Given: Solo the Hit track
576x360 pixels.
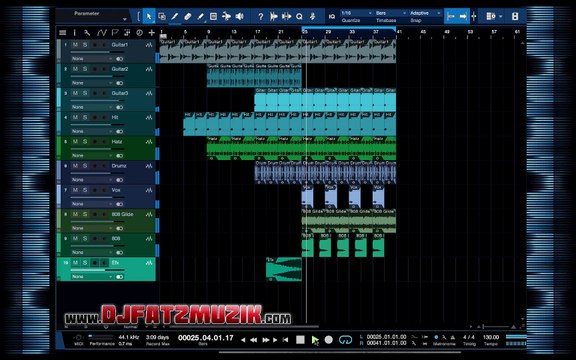Looking at the screenshot, I should pyautogui.click(x=85, y=118).
